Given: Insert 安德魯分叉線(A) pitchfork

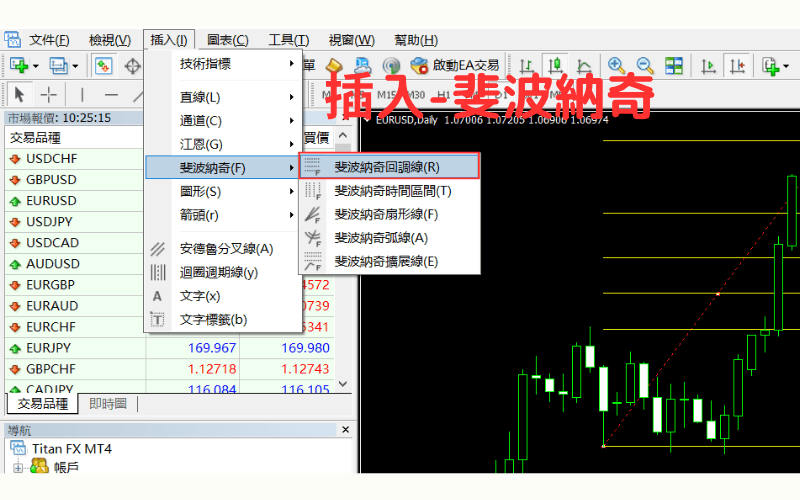Looking at the screenshot, I should (x=223, y=249).
